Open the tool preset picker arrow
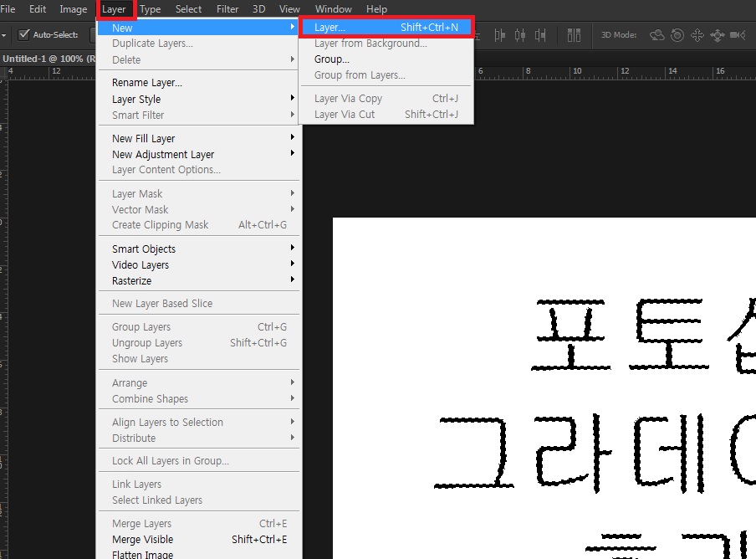This screenshot has width=756, height=559. 3,35
